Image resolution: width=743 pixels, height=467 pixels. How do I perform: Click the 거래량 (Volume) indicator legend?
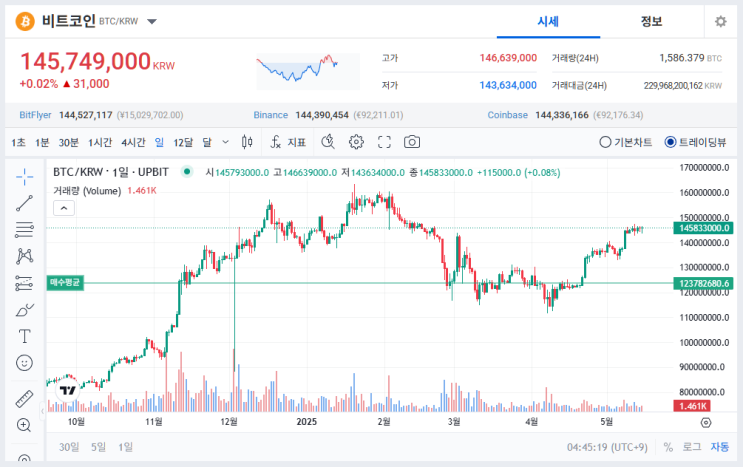87,191
